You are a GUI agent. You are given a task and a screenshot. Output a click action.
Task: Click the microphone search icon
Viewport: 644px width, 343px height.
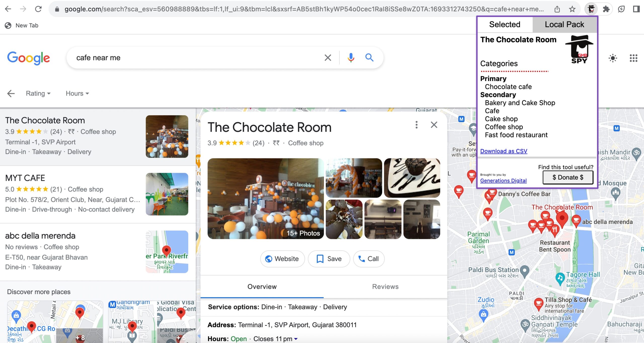349,58
